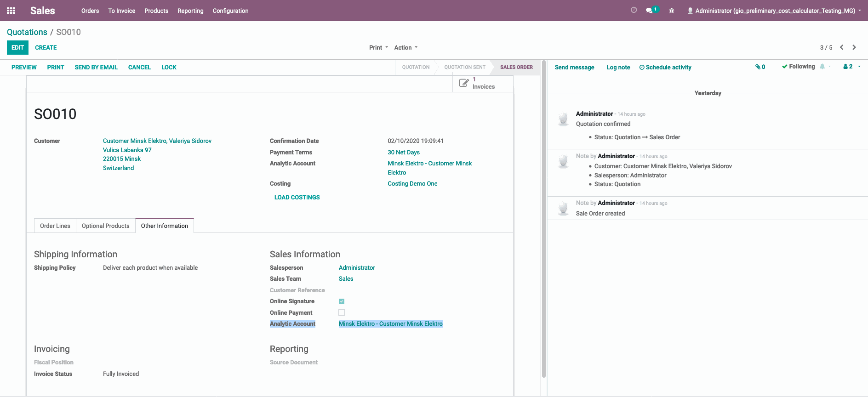Click the Quotation Sent status stage
This screenshot has height=397, width=868.
tap(465, 67)
